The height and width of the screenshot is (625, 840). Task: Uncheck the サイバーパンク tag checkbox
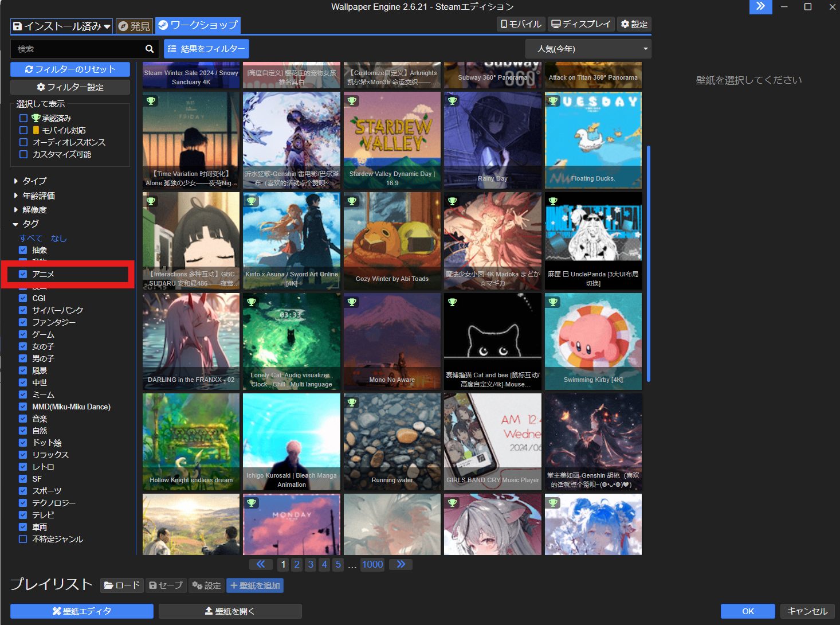[23, 310]
